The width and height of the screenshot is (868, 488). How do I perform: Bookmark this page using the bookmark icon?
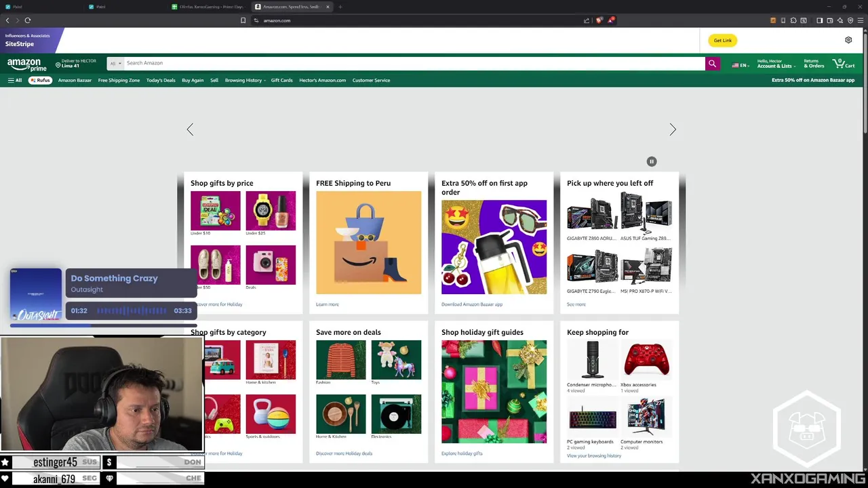pos(243,20)
